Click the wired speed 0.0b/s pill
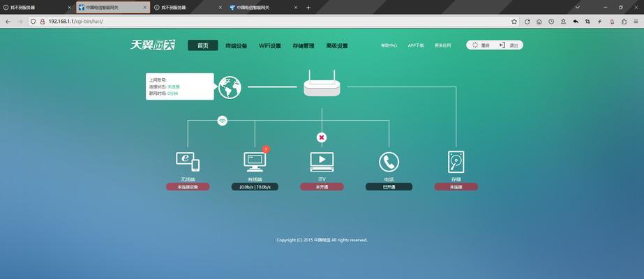 coord(255,187)
